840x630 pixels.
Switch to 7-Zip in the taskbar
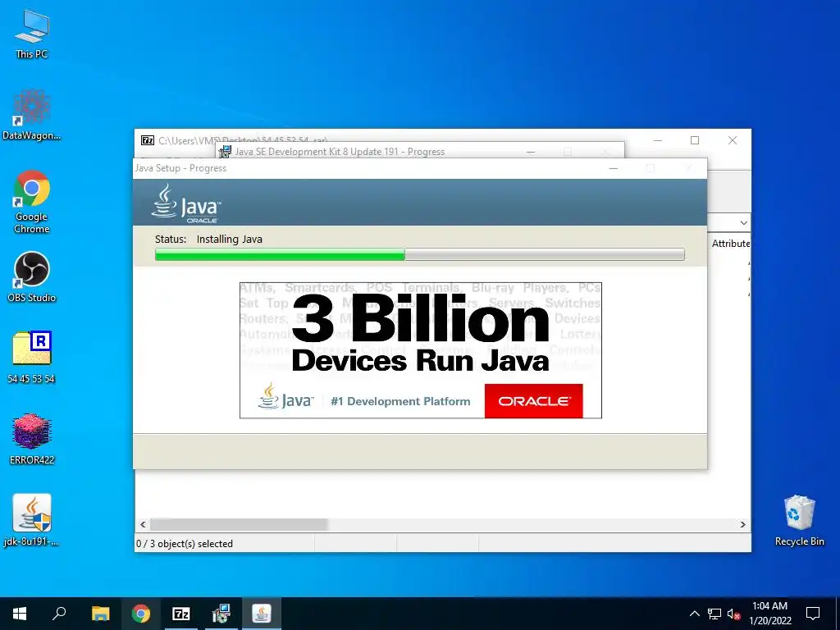click(x=181, y=614)
